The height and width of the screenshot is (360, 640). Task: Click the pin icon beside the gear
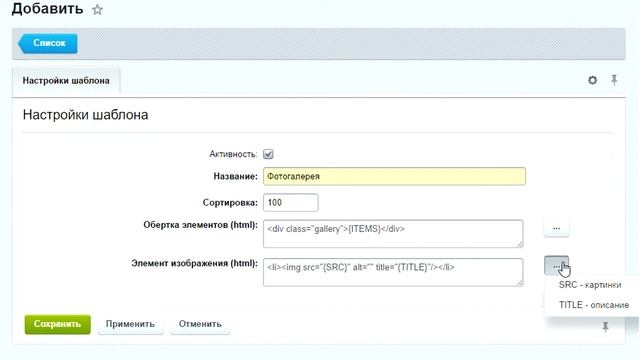[614, 80]
